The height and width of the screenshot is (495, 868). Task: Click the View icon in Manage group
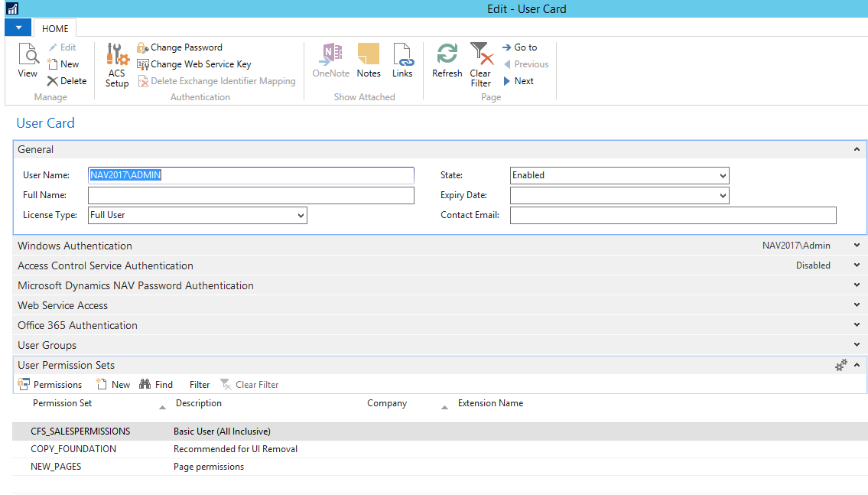point(28,60)
